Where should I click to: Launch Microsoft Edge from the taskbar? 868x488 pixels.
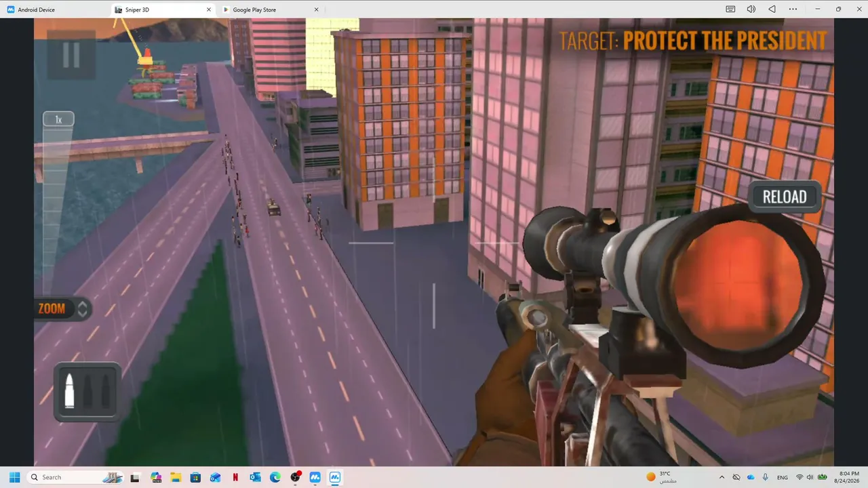tap(275, 477)
